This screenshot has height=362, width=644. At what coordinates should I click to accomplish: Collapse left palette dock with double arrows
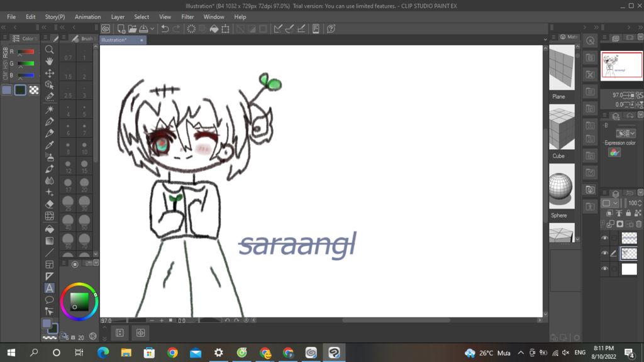[4, 27]
